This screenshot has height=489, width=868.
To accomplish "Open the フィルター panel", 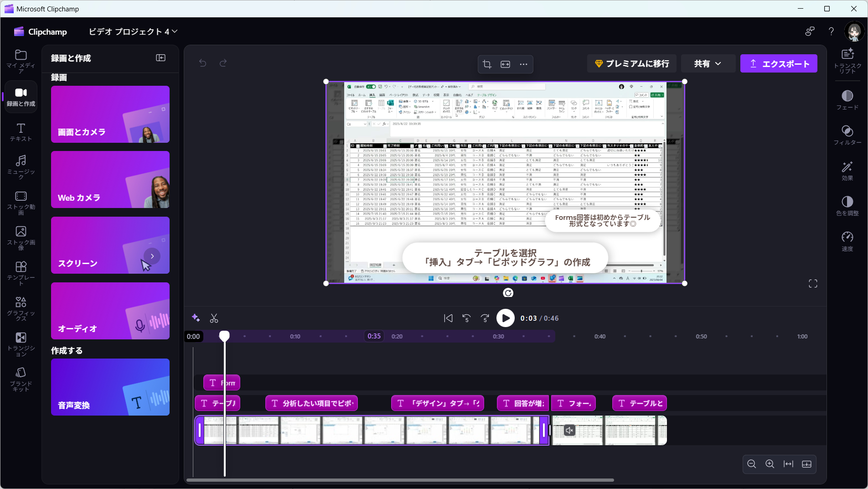I will [x=847, y=135].
